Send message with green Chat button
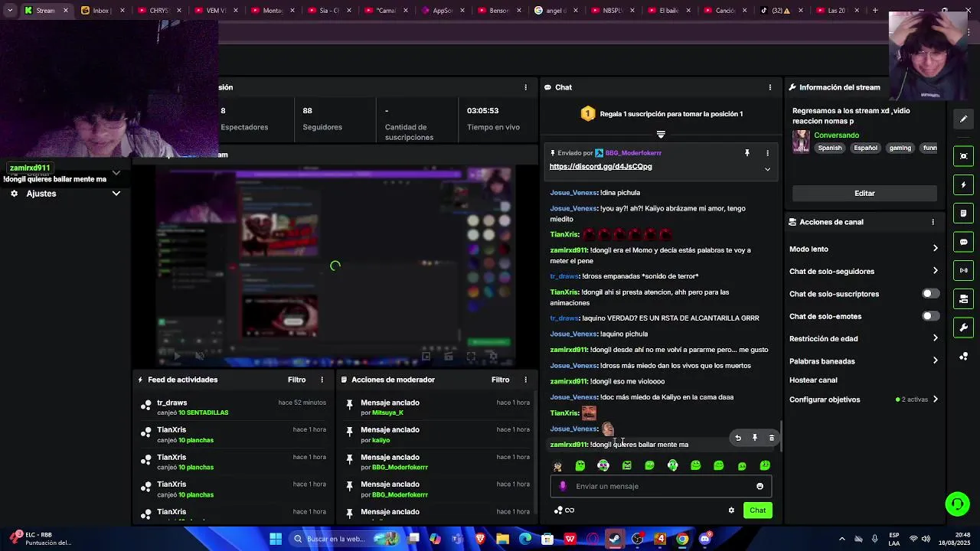 (x=757, y=510)
